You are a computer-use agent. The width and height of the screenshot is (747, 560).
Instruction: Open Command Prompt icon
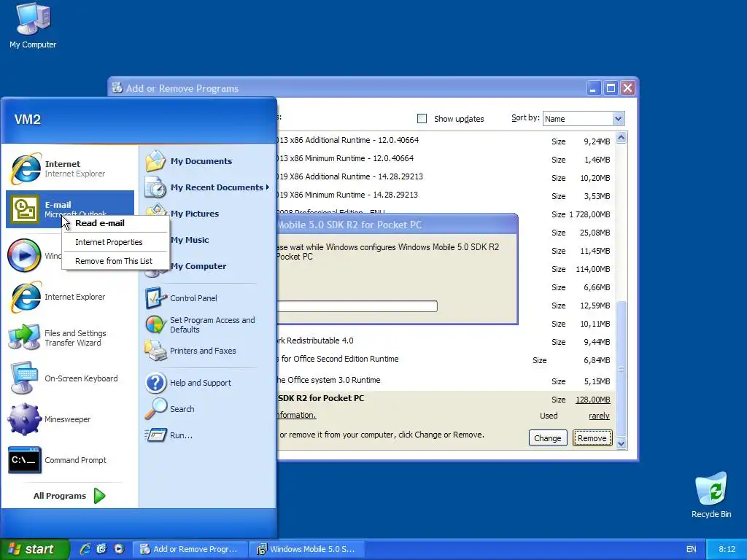pyautogui.click(x=25, y=460)
